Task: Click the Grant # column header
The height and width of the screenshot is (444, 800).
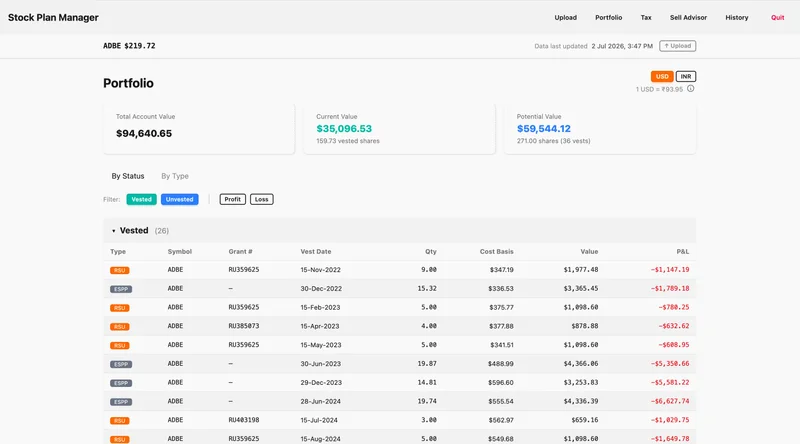Action: point(240,252)
